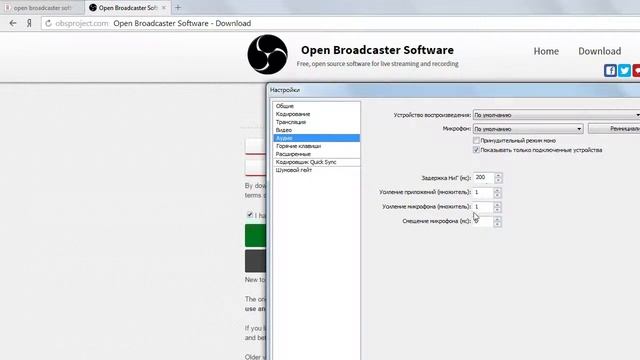Screen dimensions: 640x360
Task: Select "Аудио" in the settings list
Action: click(x=316, y=138)
